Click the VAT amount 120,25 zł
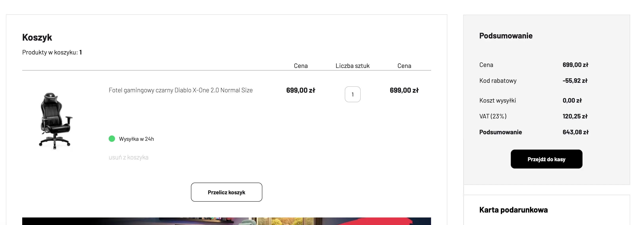 pos(575,116)
